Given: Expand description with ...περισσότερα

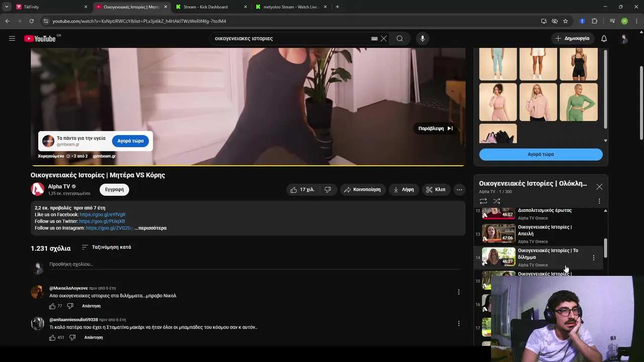Looking at the screenshot, I should (150, 228).
